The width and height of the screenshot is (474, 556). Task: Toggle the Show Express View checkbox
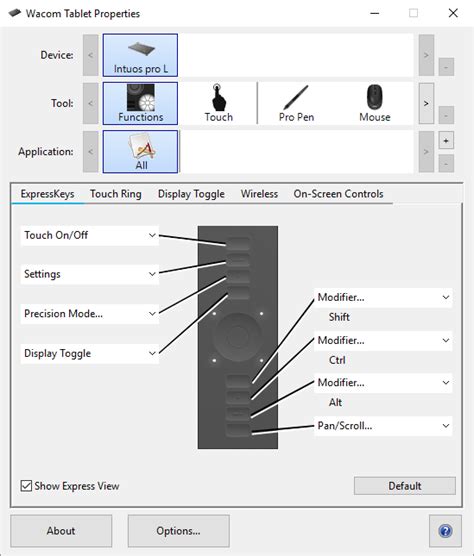26,485
